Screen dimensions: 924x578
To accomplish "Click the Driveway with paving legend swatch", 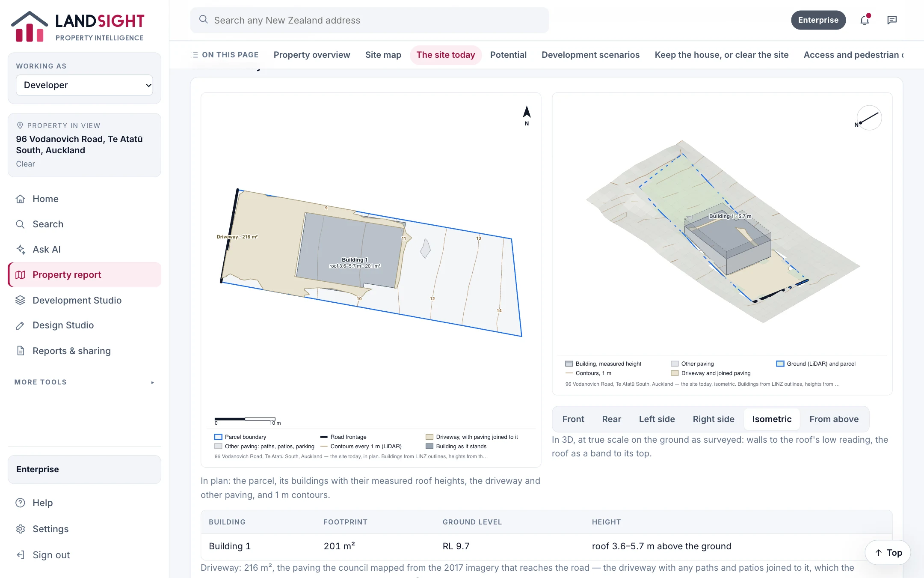I will pyautogui.click(x=429, y=437).
